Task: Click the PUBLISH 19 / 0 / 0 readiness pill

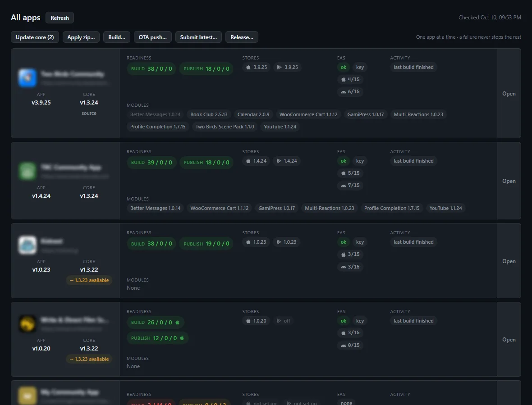Action: pyautogui.click(x=206, y=244)
